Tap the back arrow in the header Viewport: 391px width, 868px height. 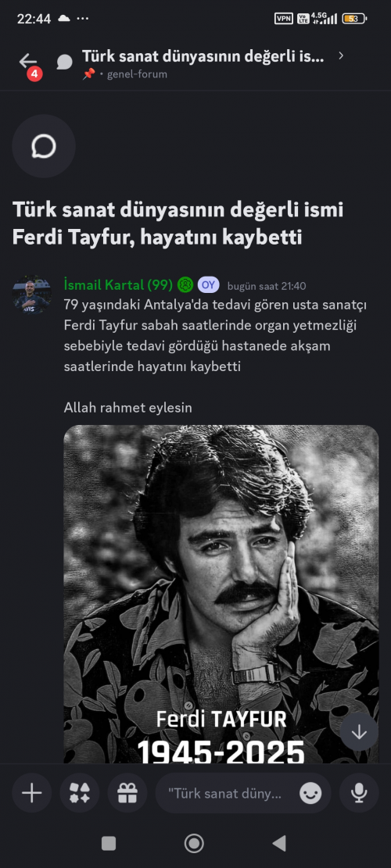coord(27,62)
